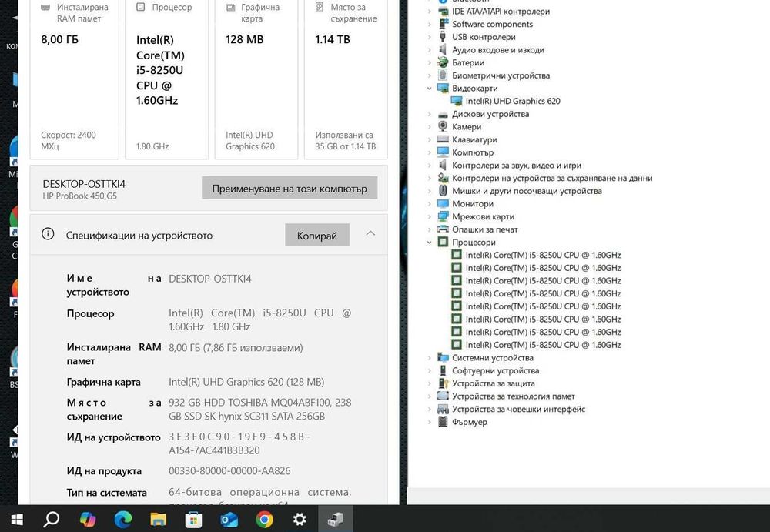The width and height of the screenshot is (770, 532).
Task: Open Microsoft Edge in the taskbar
Action: 122,519
